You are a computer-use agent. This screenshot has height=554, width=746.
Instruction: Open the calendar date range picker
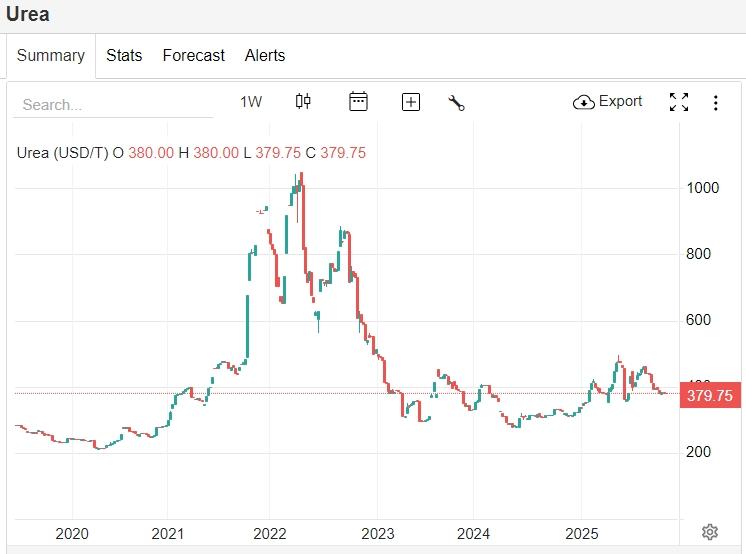pos(358,101)
